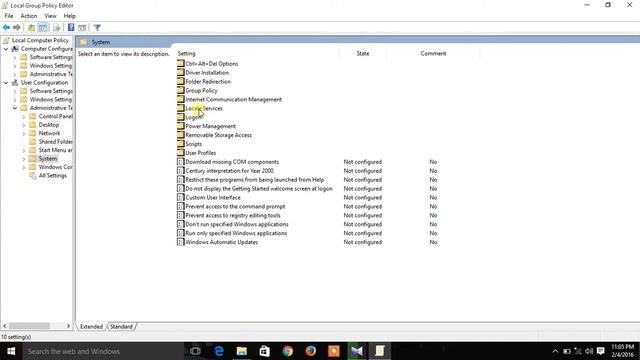Sort list by the Comment column header

coord(433,53)
